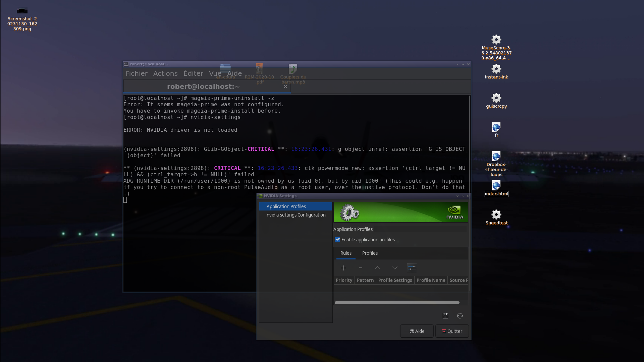
Task: Sort rules by Profile Settings column
Action: pos(395,280)
